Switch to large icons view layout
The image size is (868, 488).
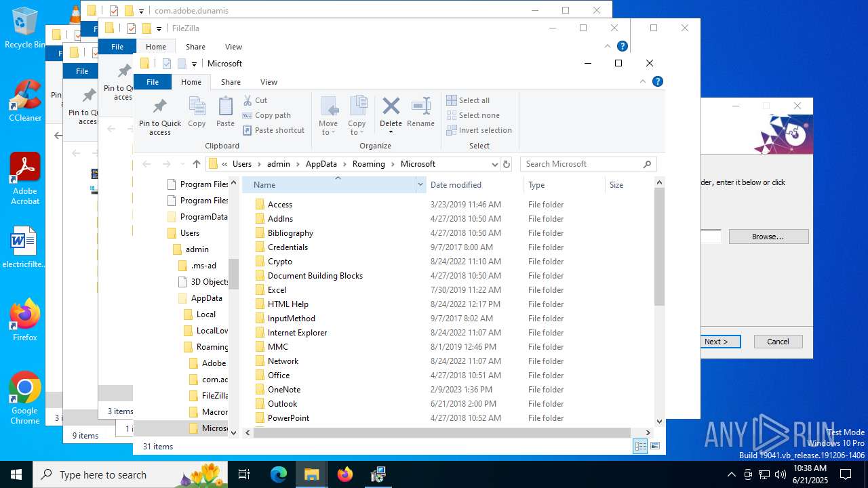pos(655,446)
